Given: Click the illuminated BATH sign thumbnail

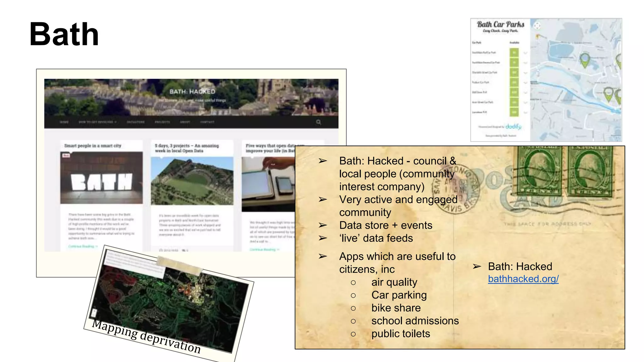Looking at the screenshot, I should click(x=102, y=178).
